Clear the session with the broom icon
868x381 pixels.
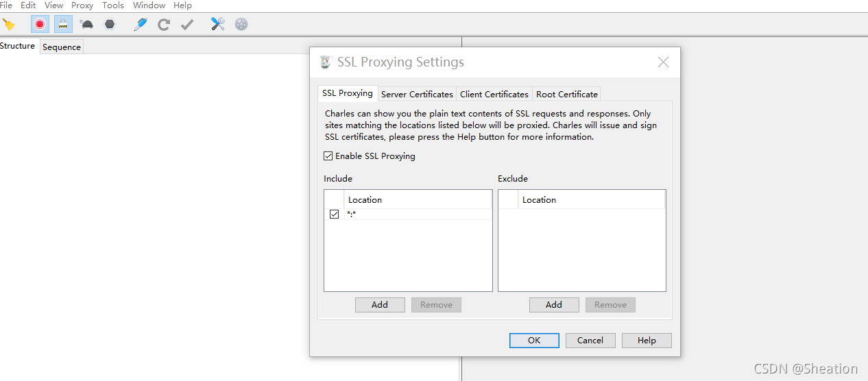point(9,25)
